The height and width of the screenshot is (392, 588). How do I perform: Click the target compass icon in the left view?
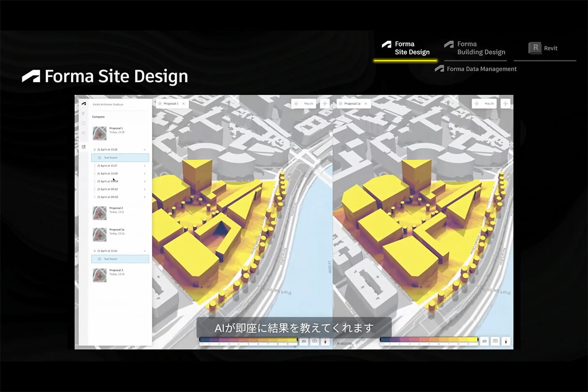click(x=325, y=104)
